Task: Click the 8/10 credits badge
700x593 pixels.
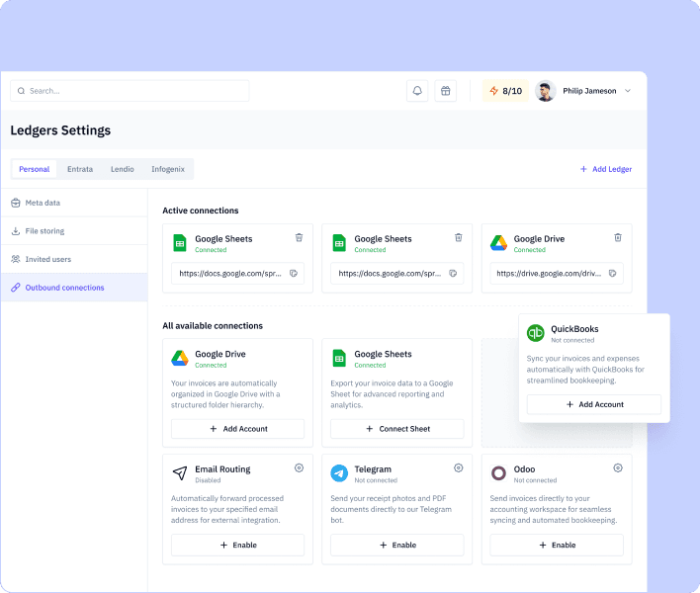Action: coord(505,91)
